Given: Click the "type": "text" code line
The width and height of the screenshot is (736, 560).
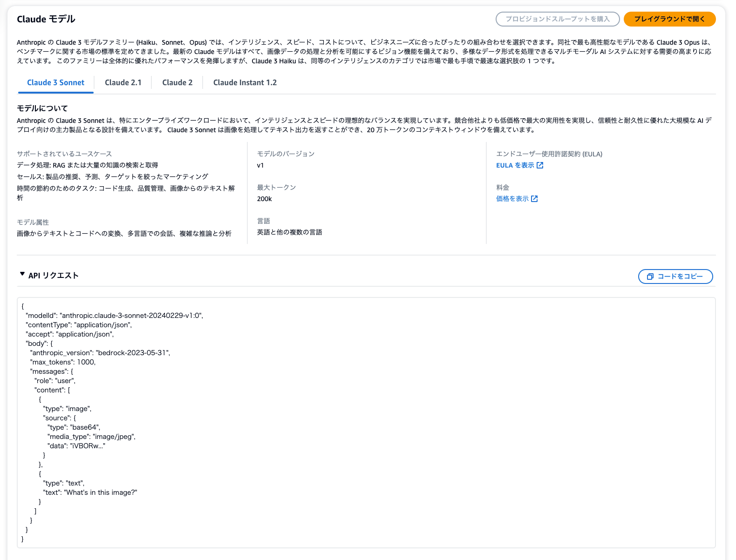Looking at the screenshot, I should pos(64,483).
